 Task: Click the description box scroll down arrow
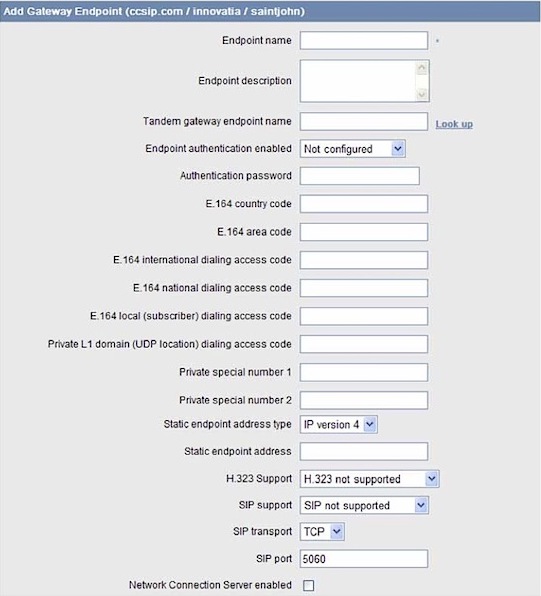coord(422,94)
